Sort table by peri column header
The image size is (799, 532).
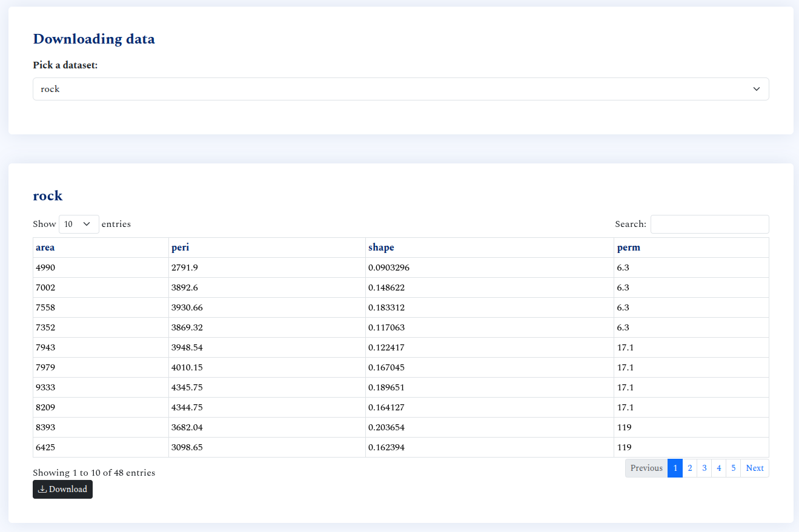pos(180,248)
